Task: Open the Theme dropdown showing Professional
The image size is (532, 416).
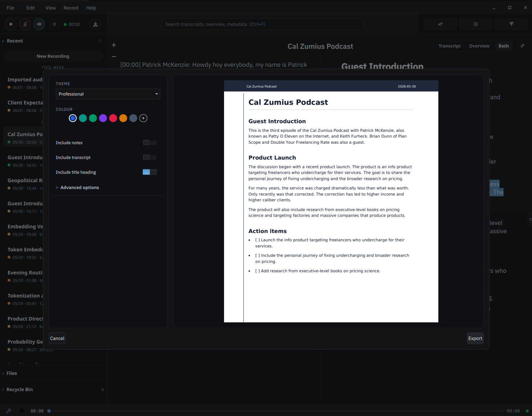Action: (x=108, y=94)
